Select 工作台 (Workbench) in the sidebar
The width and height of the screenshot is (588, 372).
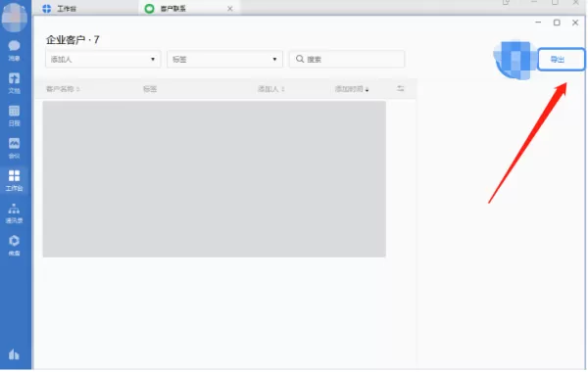click(x=14, y=180)
